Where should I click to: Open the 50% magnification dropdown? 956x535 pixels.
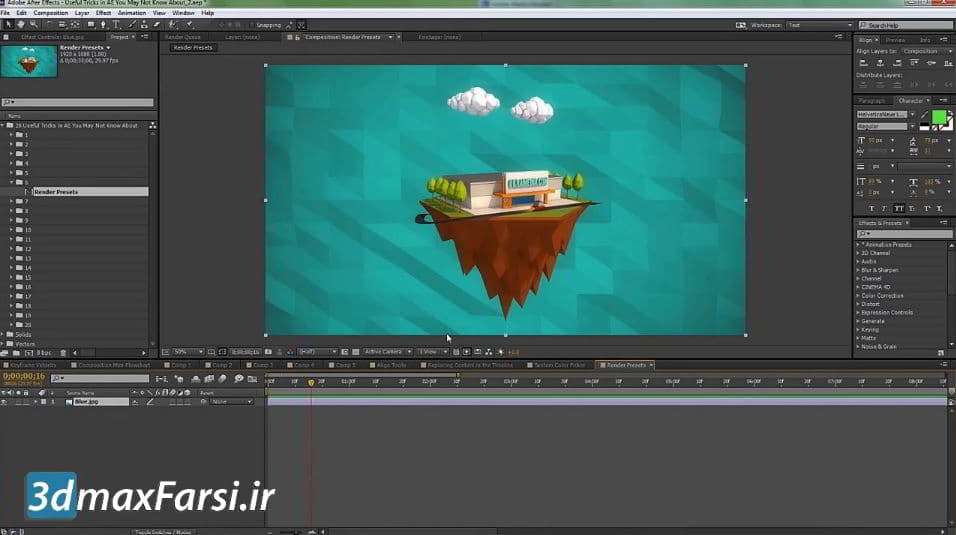tap(187, 352)
